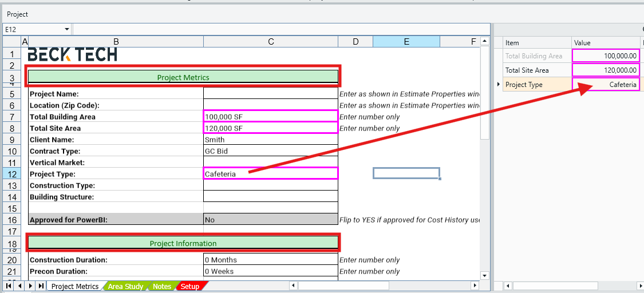Click spreadsheet horizontal scrollbar right arrow

coord(474,286)
